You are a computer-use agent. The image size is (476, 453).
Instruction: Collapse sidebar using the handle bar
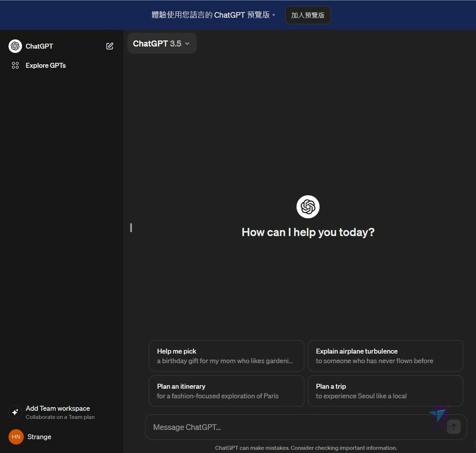click(x=131, y=227)
